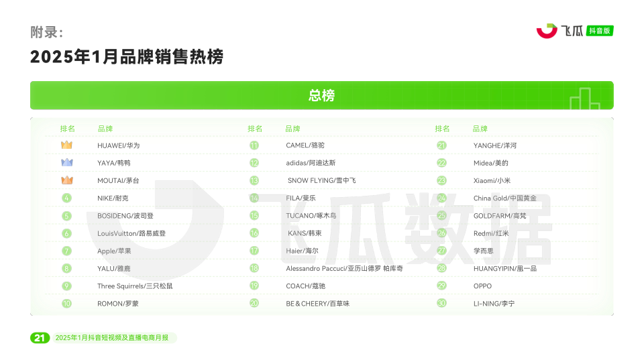Select the MOUTAI/茅台 brand entry
The width and height of the screenshot is (644, 362).
point(118,180)
